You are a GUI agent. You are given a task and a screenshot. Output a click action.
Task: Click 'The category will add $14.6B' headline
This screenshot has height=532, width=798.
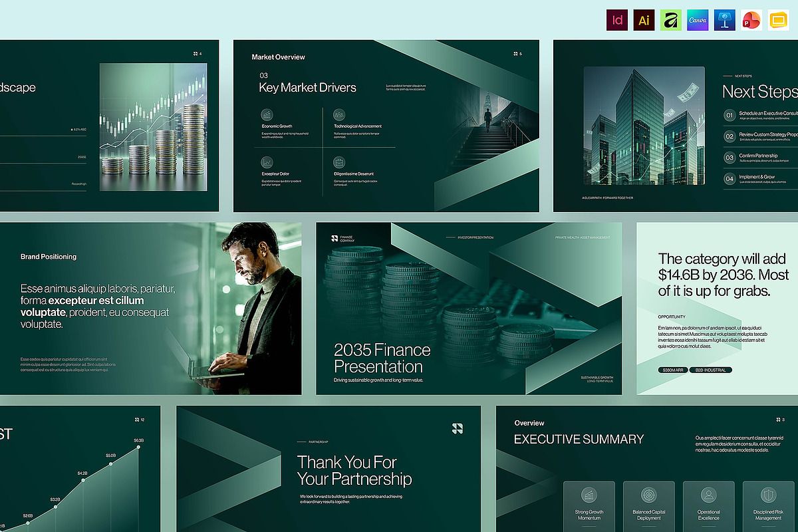coord(724,275)
